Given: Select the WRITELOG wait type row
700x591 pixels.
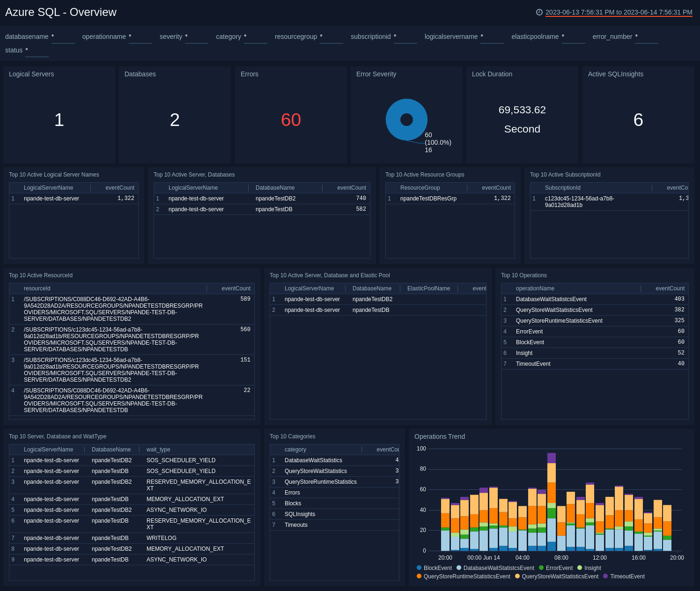Looking at the screenshot, I should tap(132, 538).
